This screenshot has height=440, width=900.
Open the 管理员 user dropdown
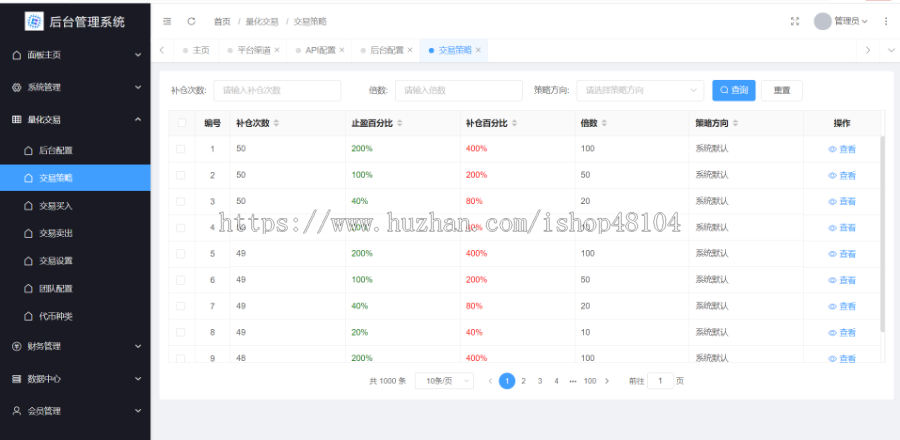tap(851, 21)
